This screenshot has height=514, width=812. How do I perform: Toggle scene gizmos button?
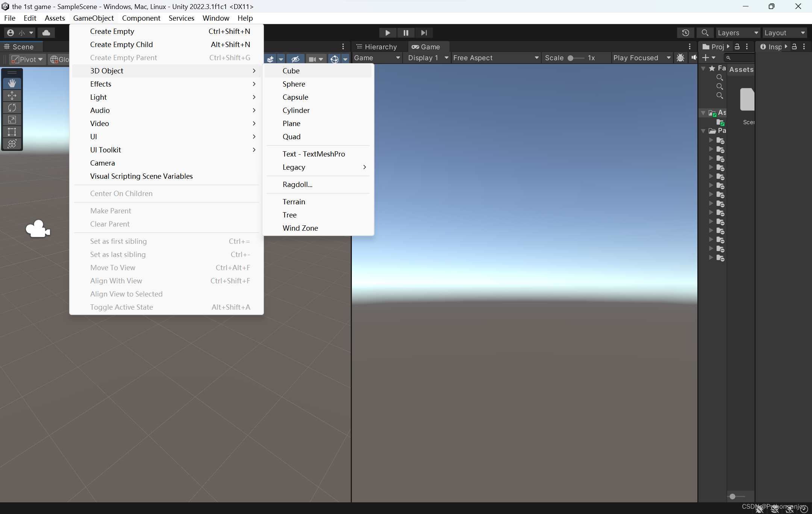334,59
